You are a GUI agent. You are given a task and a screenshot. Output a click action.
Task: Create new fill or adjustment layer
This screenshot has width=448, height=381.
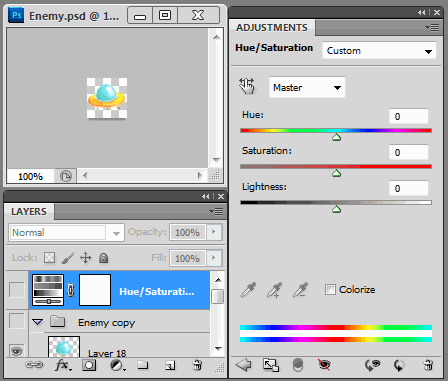point(117,366)
